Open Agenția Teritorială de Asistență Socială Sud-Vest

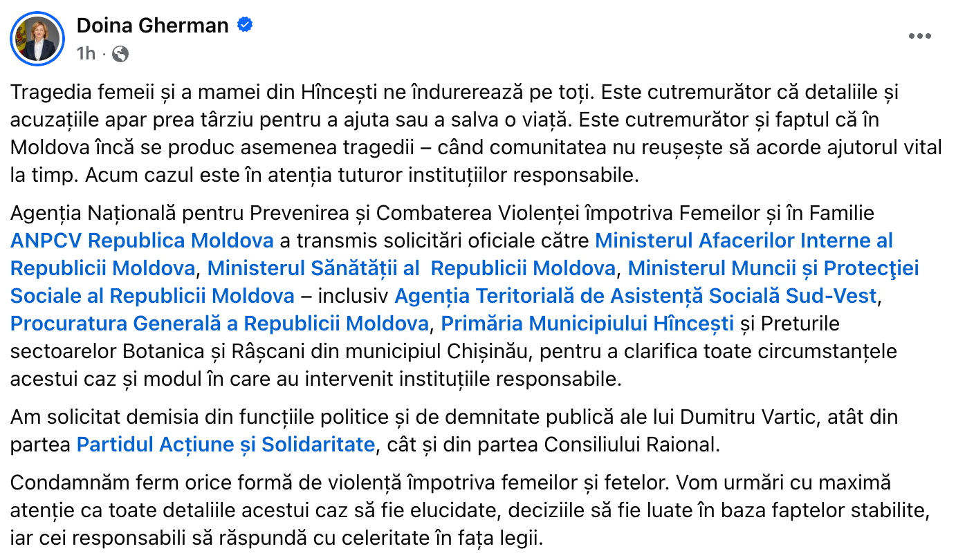[x=635, y=296]
